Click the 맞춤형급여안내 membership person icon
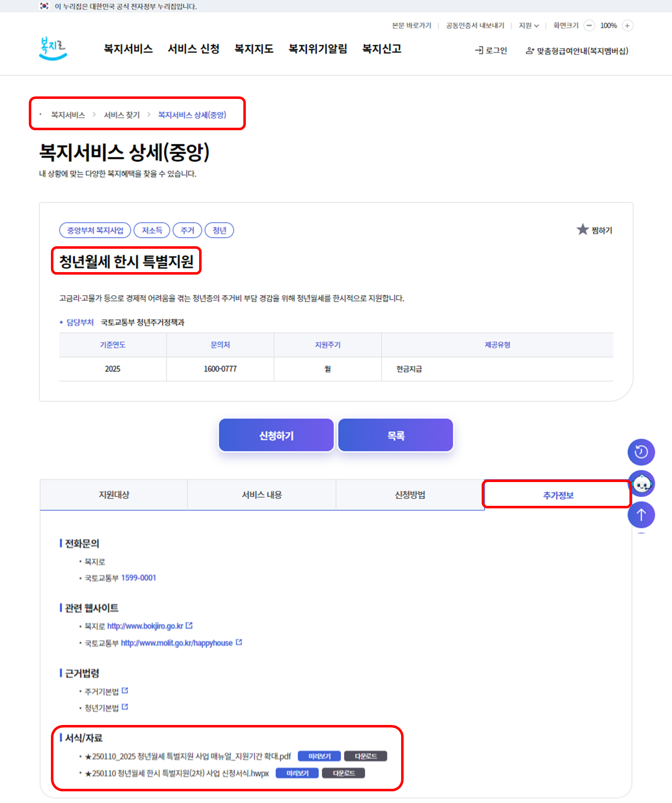Image resolution: width=672 pixels, height=803 pixels. [x=529, y=51]
